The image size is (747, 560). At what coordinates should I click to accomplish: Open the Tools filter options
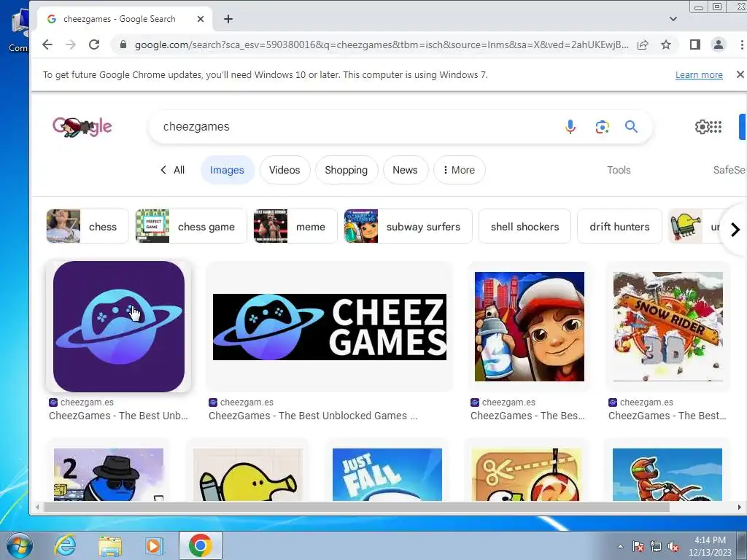(x=619, y=170)
